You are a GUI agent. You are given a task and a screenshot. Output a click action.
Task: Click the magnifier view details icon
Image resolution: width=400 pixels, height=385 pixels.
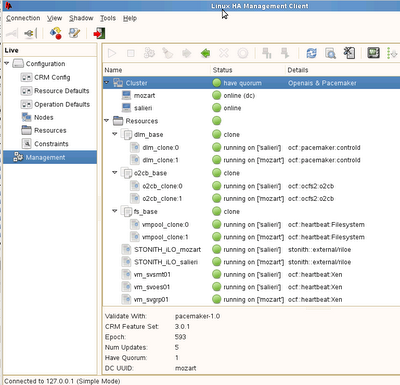point(330,53)
